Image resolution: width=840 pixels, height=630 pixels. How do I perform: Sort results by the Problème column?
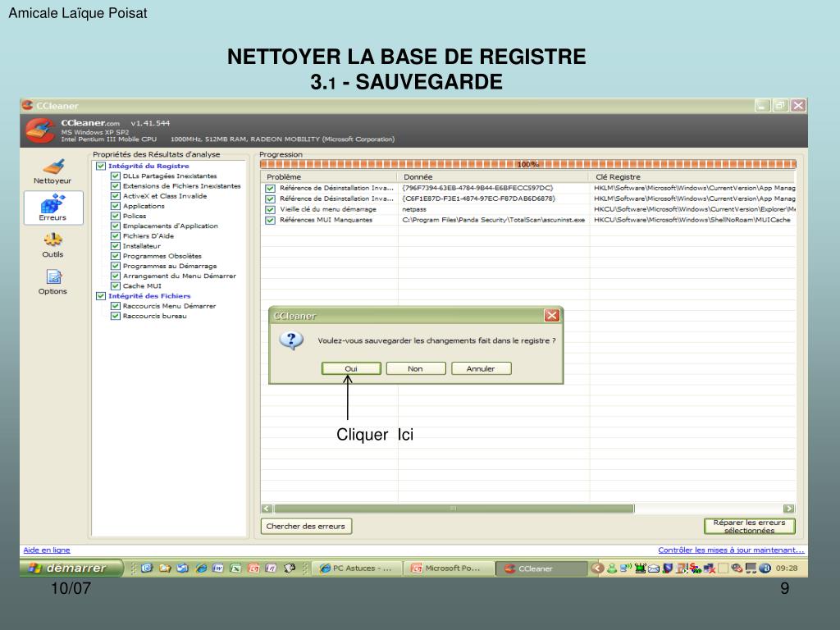[329, 177]
